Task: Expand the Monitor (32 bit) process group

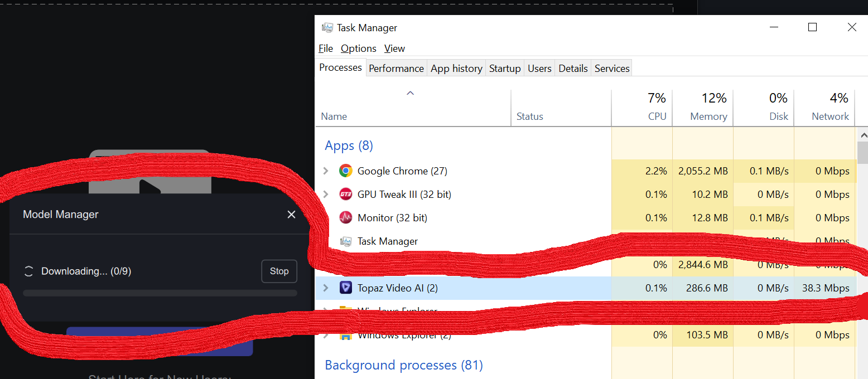Action: tap(326, 218)
